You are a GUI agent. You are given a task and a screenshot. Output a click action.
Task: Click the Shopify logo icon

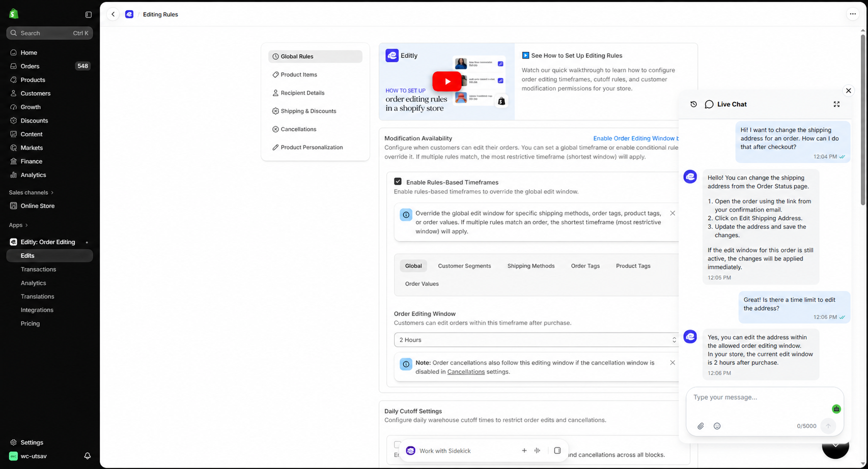14,14
